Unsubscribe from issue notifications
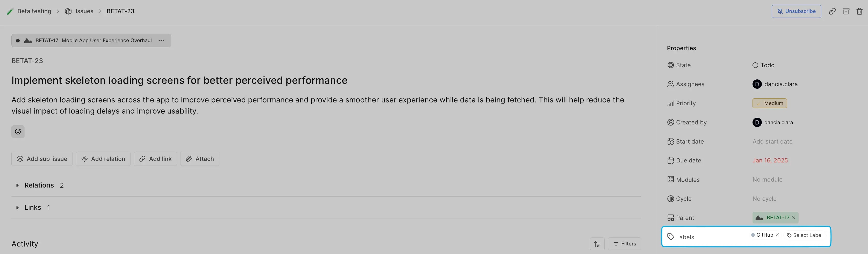 click(x=796, y=11)
